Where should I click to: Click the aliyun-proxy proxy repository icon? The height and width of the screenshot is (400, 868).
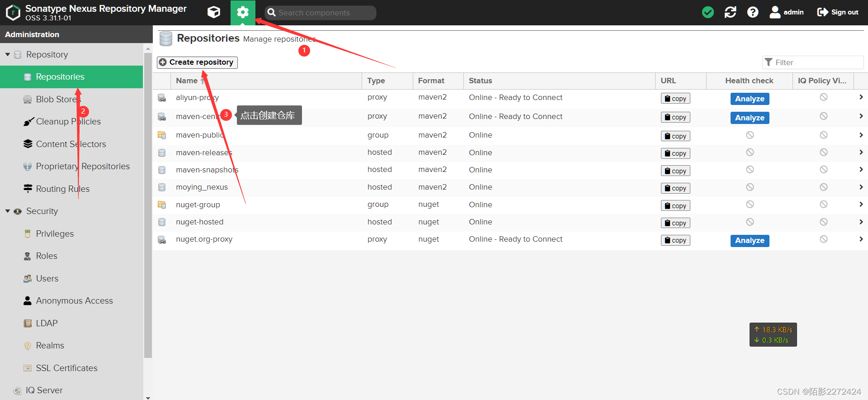(x=162, y=98)
